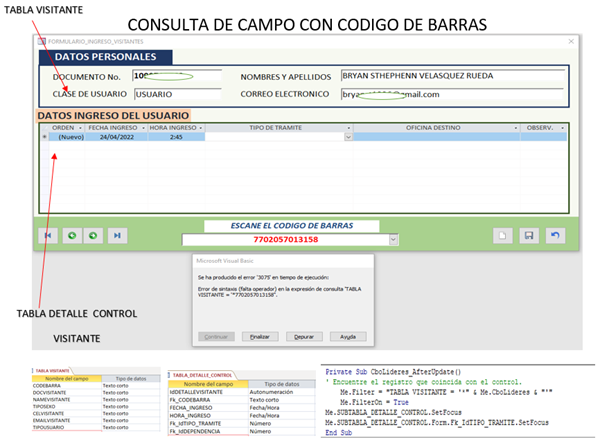Go to the first record navigation icon

click(48, 235)
